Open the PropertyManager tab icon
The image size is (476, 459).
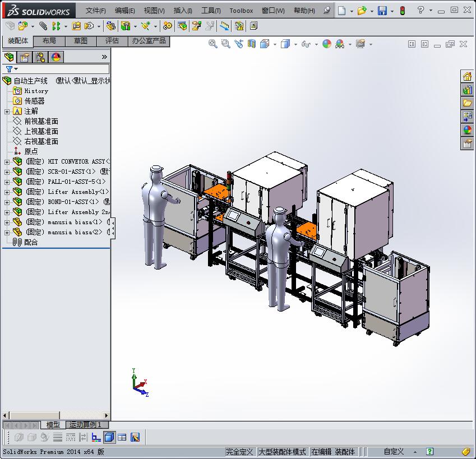pyautogui.click(x=25, y=57)
